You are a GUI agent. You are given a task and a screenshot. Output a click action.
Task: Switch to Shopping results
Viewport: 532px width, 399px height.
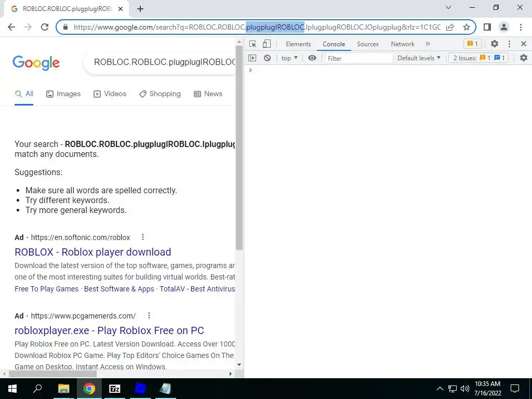coord(160,94)
